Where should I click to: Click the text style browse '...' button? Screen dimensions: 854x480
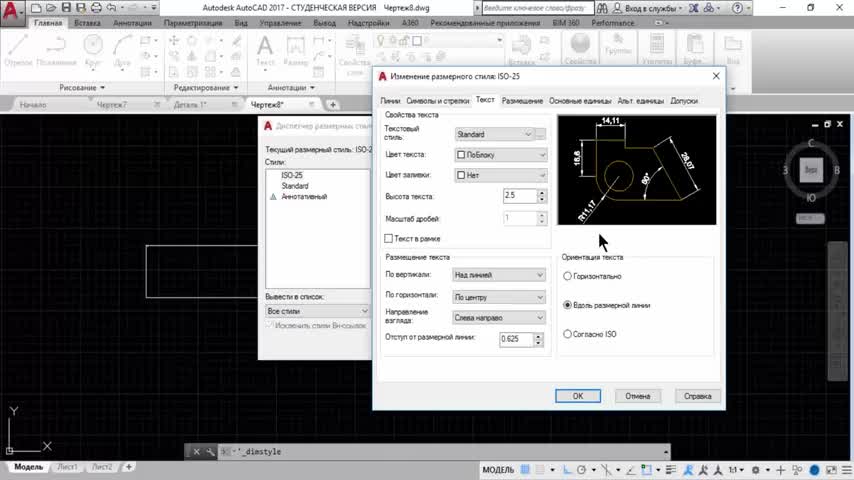(x=541, y=134)
